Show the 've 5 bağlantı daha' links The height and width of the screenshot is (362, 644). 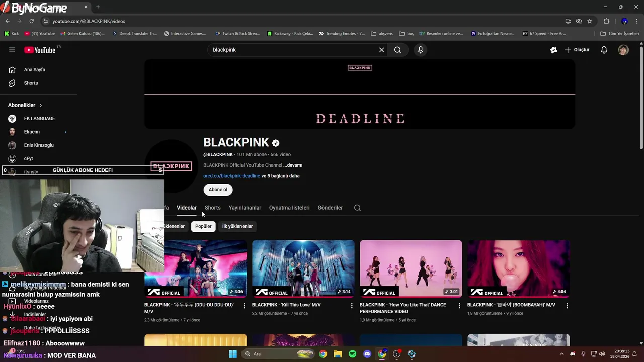pyautogui.click(x=280, y=176)
